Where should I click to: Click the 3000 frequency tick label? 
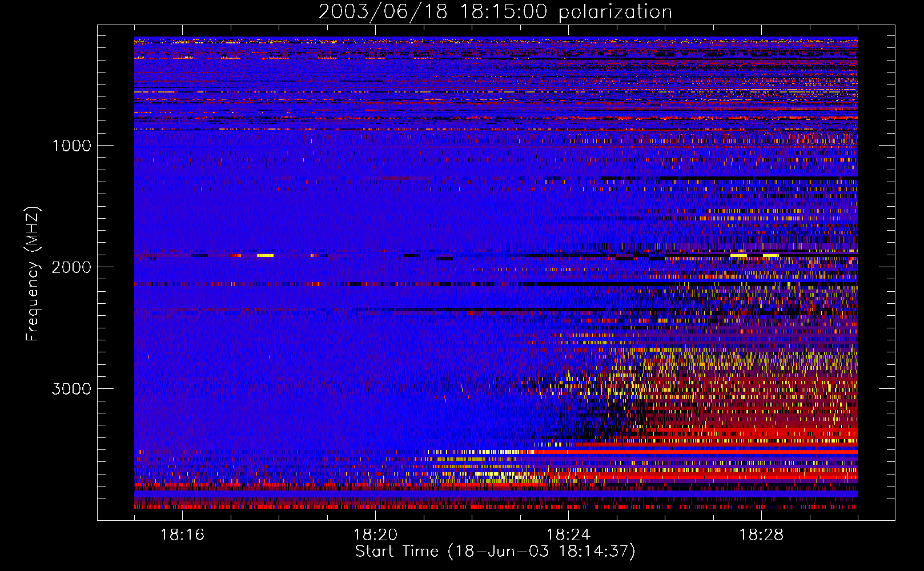(x=71, y=389)
